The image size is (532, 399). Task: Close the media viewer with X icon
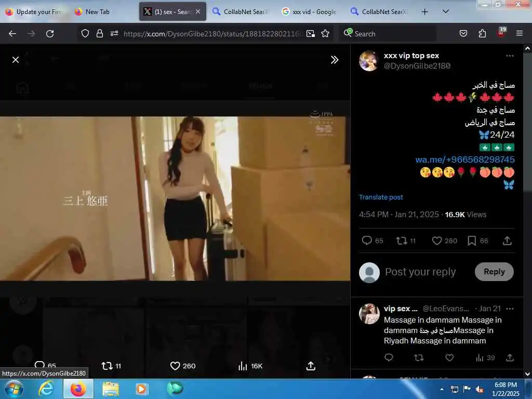pyautogui.click(x=16, y=60)
